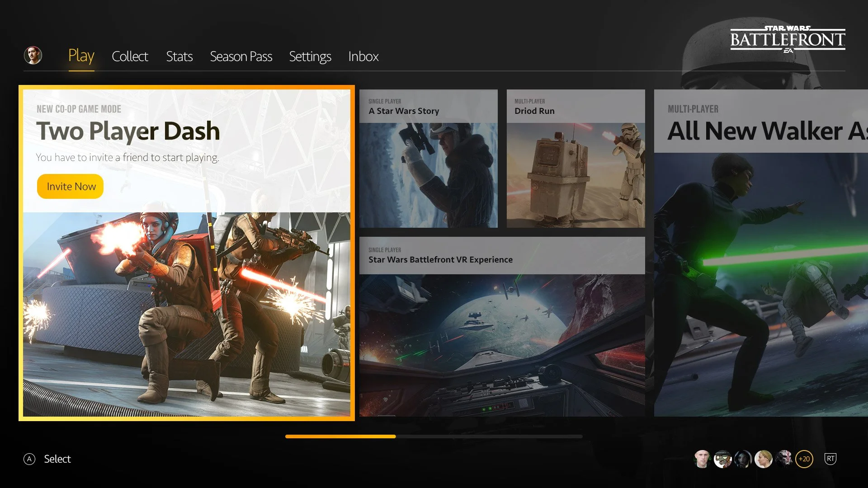Click the zombie cartoon friend avatar
This screenshot has height=488, width=868.
tap(722, 459)
